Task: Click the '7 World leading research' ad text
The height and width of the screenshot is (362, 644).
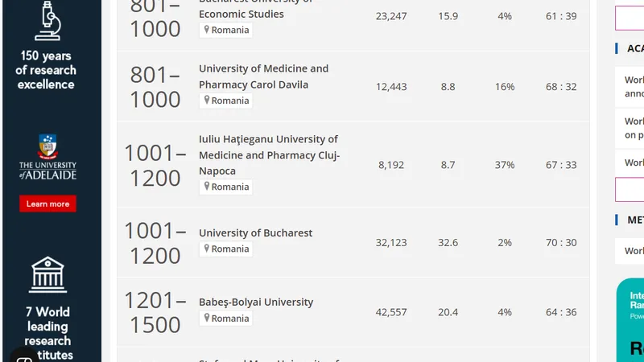Action: pyautogui.click(x=47, y=327)
